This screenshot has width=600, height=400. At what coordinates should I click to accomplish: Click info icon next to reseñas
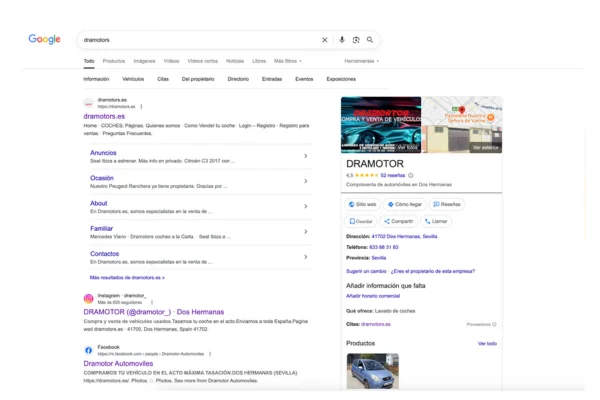click(411, 176)
